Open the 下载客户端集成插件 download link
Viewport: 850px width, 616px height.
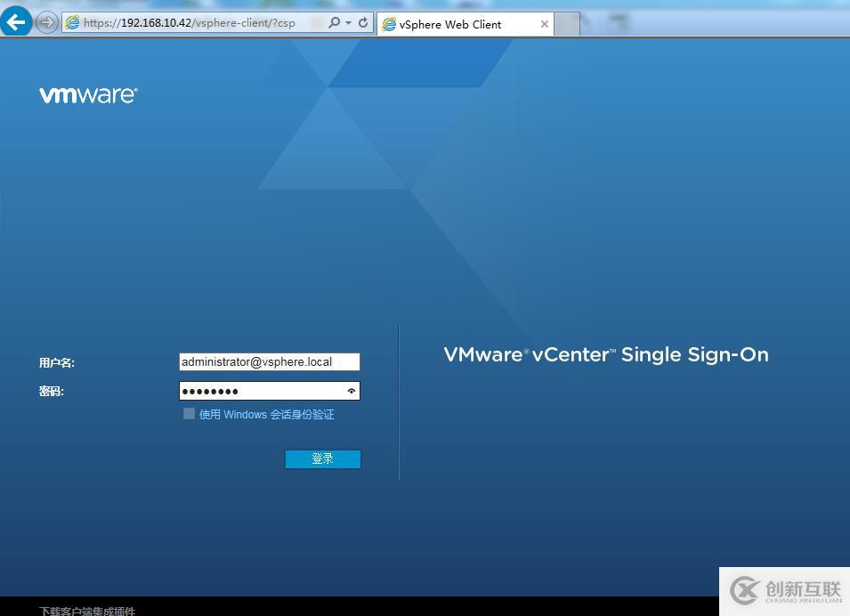pos(87,611)
